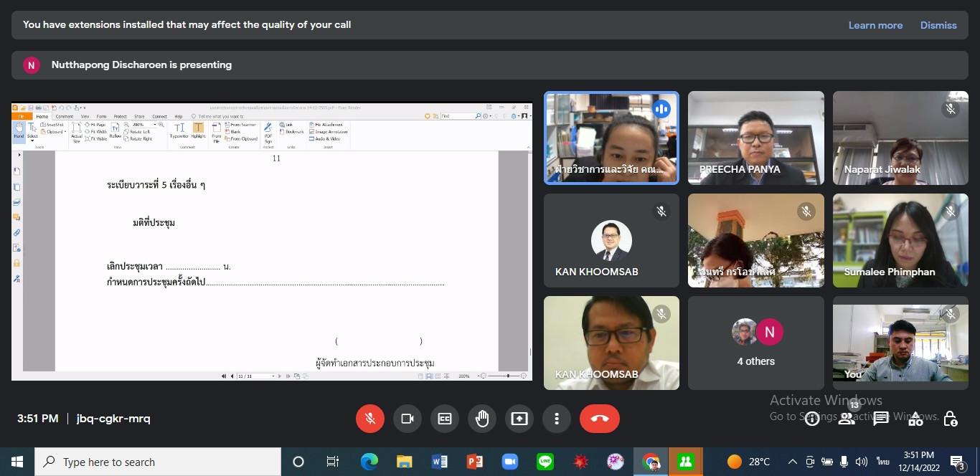The width and height of the screenshot is (980, 476).
Task: Select the '4 others' participants tile
Action: point(755,343)
